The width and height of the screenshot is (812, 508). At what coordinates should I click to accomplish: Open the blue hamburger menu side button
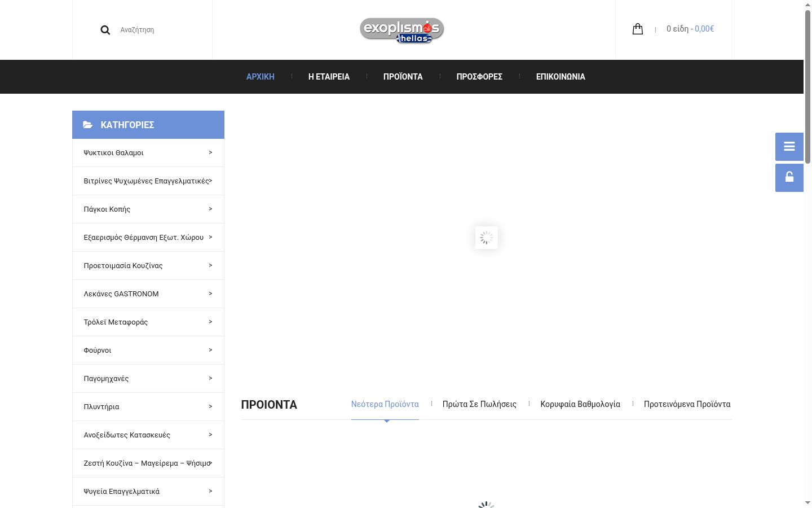[789, 147]
